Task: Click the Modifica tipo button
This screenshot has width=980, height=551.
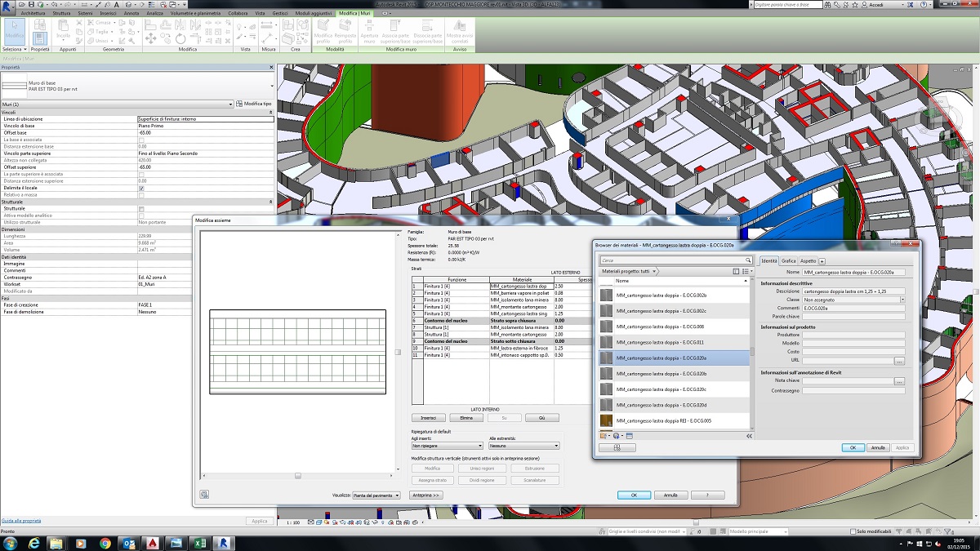Action: tap(253, 104)
